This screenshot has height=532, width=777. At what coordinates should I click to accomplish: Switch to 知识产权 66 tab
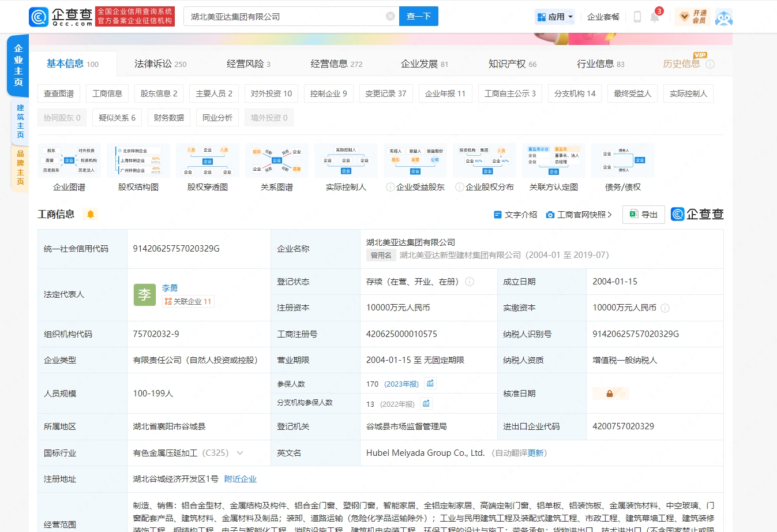(512, 63)
